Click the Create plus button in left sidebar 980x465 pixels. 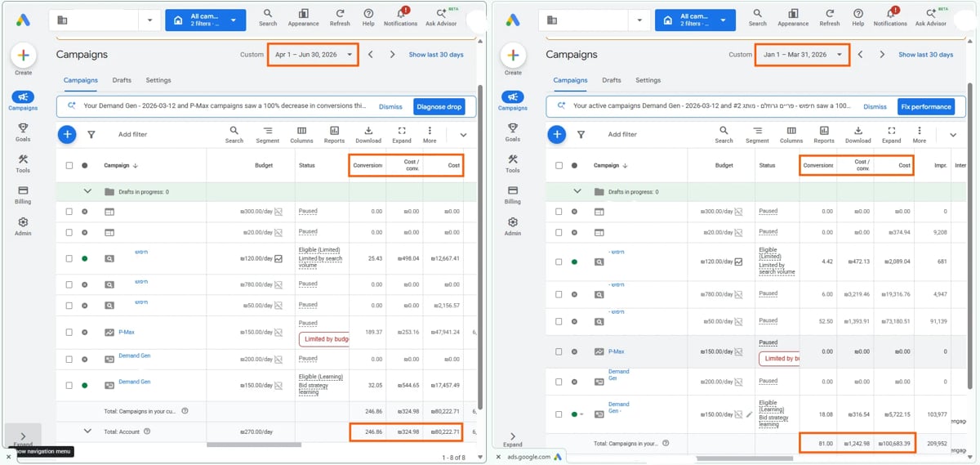[x=23, y=56]
